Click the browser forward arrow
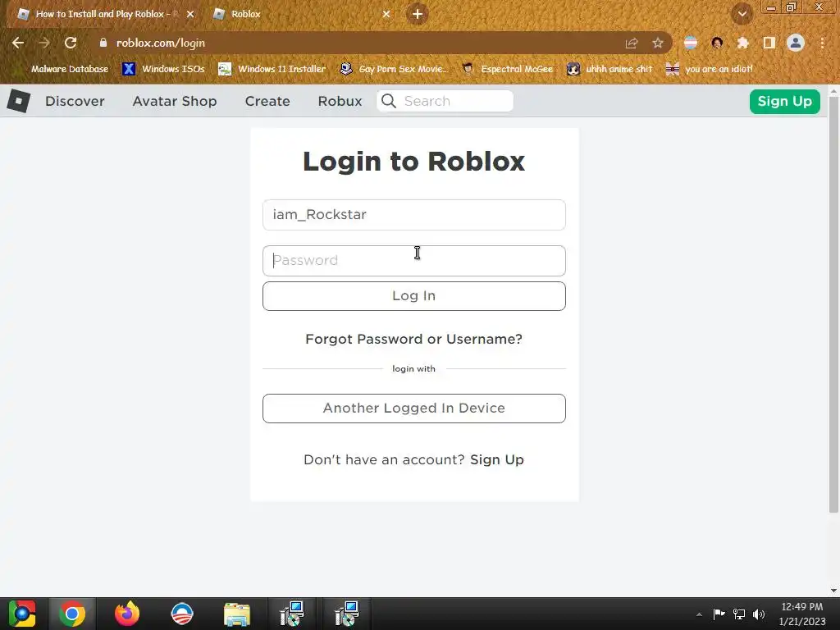 tap(44, 43)
